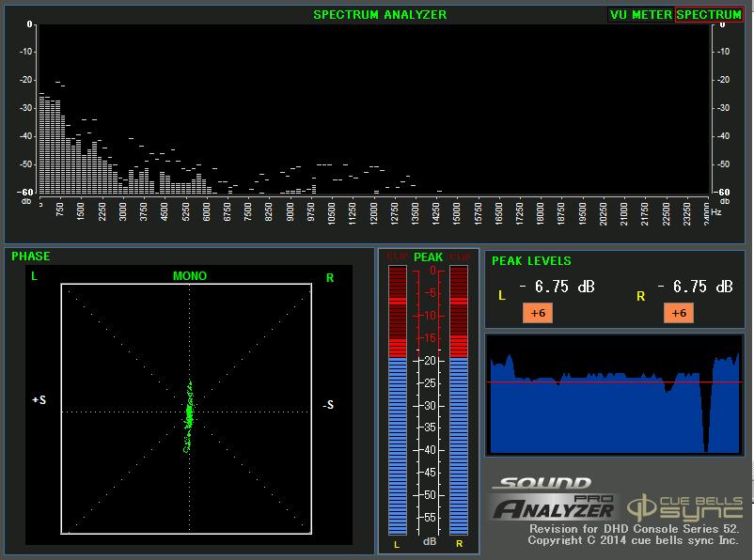Click the -S marker on phase display
The height and width of the screenshot is (560, 754).
click(x=328, y=405)
